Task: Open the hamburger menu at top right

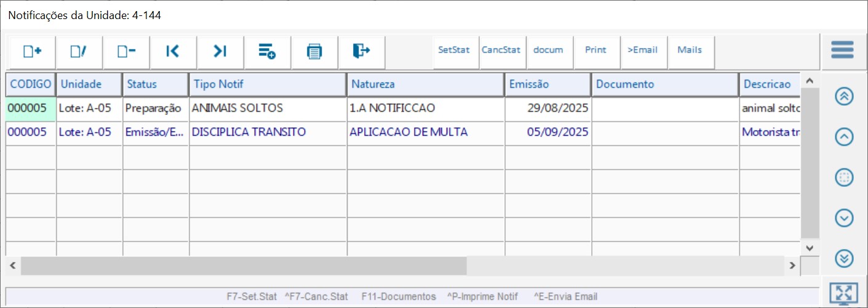Action: (842, 50)
